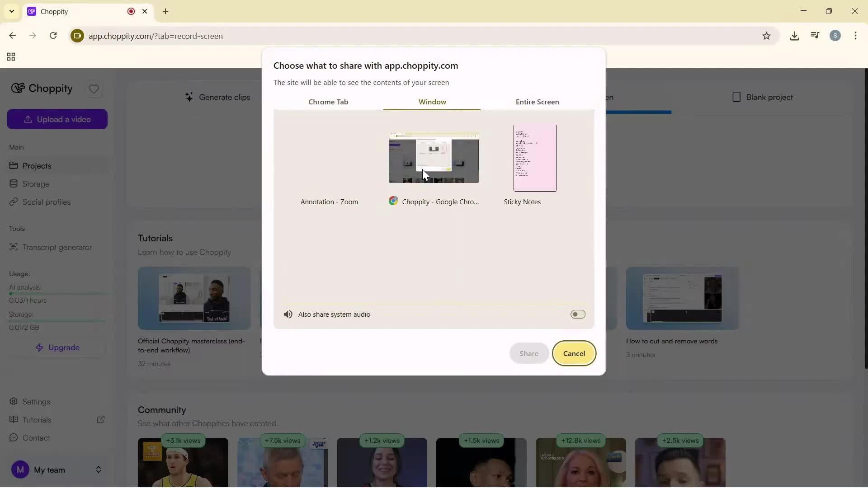The image size is (868, 488).
Task: Expand the My team dropdown
Action: click(99, 470)
